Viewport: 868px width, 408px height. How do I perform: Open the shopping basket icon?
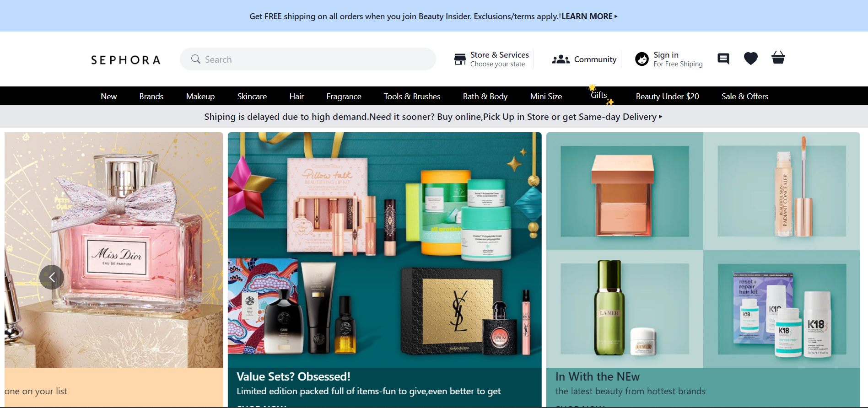click(x=778, y=58)
